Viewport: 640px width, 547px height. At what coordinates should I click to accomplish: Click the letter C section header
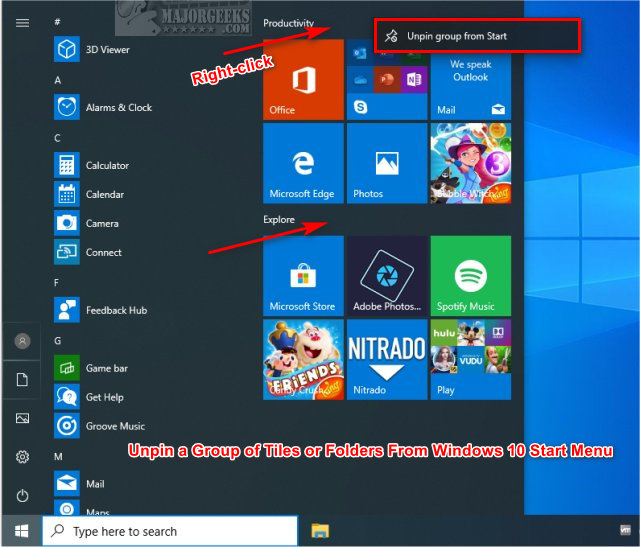coord(57,138)
